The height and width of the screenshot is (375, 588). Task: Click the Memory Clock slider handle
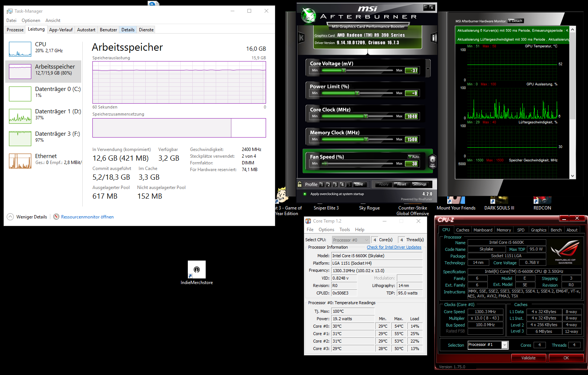click(x=366, y=139)
